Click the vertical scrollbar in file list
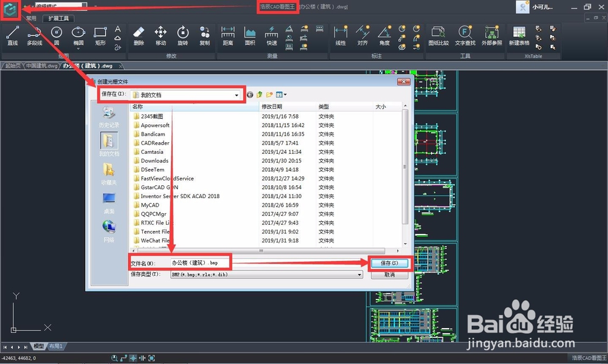Viewport: 608px width, 364px height. point(405,167)
